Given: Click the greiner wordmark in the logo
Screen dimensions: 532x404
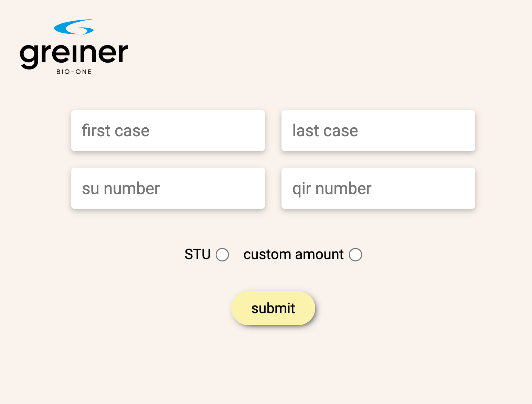Looking at the screenshot, I should coord(74,55).
